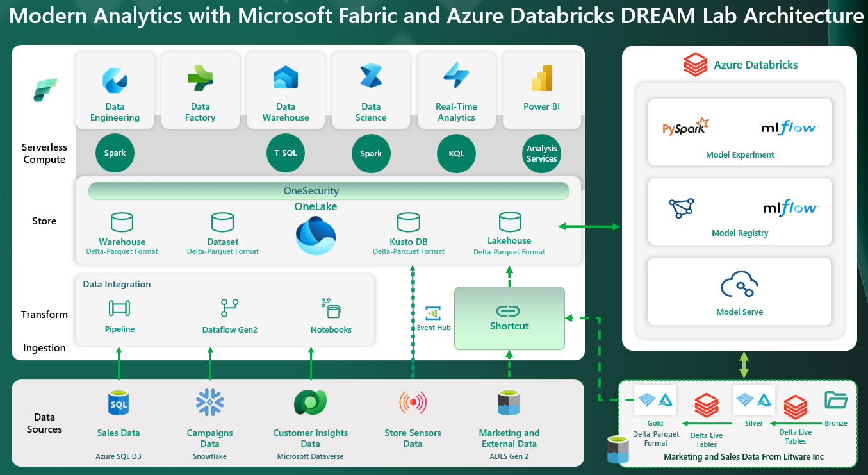Click the Event Hub icon
Image resolution: width=868 pixels, height=475 pixels.
coord(434,313)
